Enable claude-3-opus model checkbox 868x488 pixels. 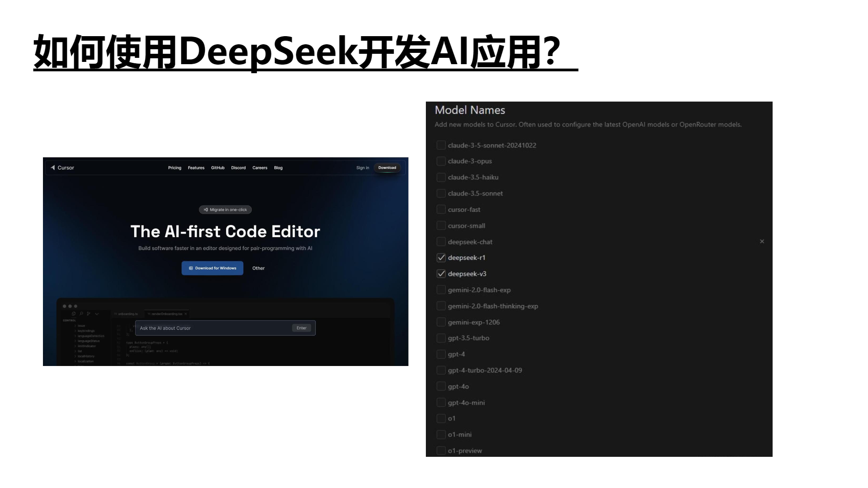click(x=441, y=161)
